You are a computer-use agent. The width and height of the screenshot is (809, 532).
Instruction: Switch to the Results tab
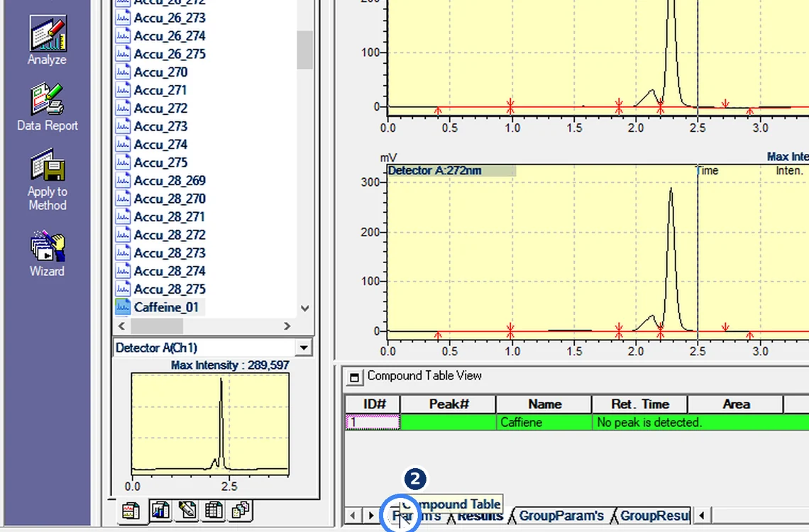[480, 516]
